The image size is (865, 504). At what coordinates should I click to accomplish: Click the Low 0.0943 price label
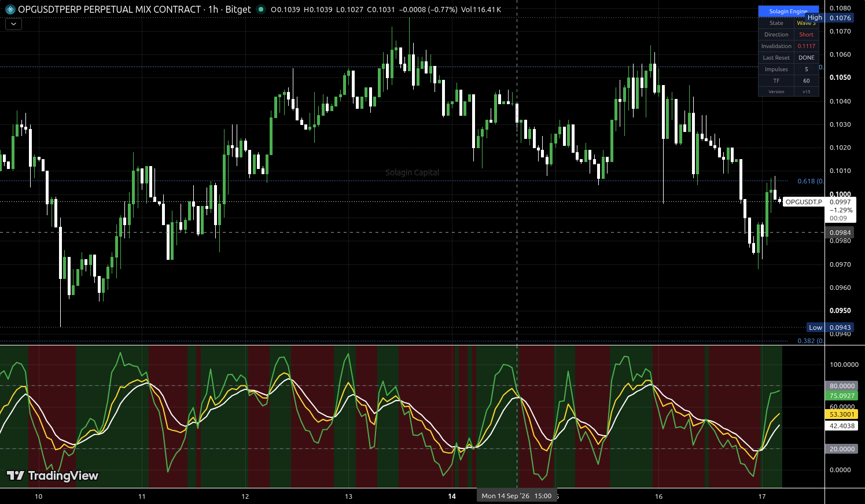[830, 328]
